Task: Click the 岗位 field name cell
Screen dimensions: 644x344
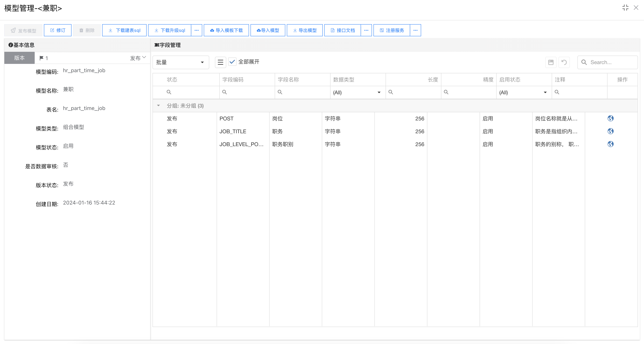Action: click(x=296, y=119)
